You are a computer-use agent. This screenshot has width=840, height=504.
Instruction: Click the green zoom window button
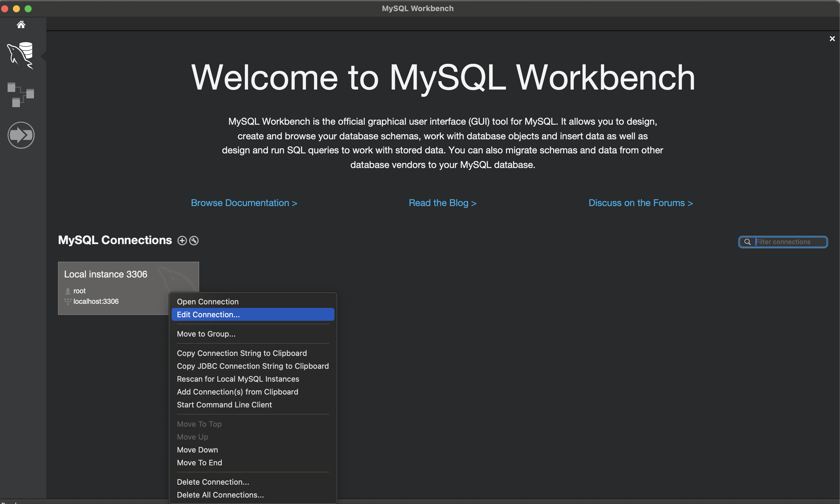point(28,8)
